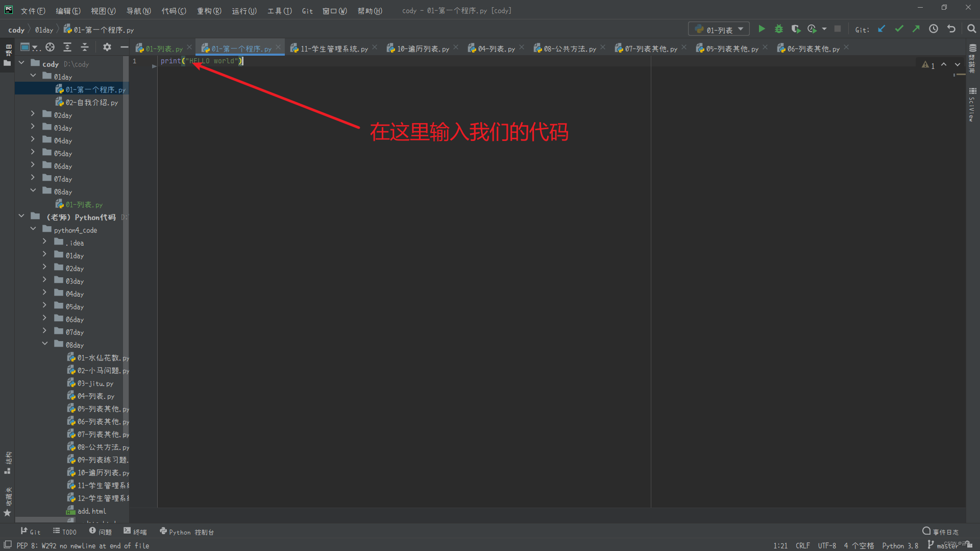The width and height of the screenshot is (980, 551).
Task: Open Search Everywhere magnifier
Action: 972,29
